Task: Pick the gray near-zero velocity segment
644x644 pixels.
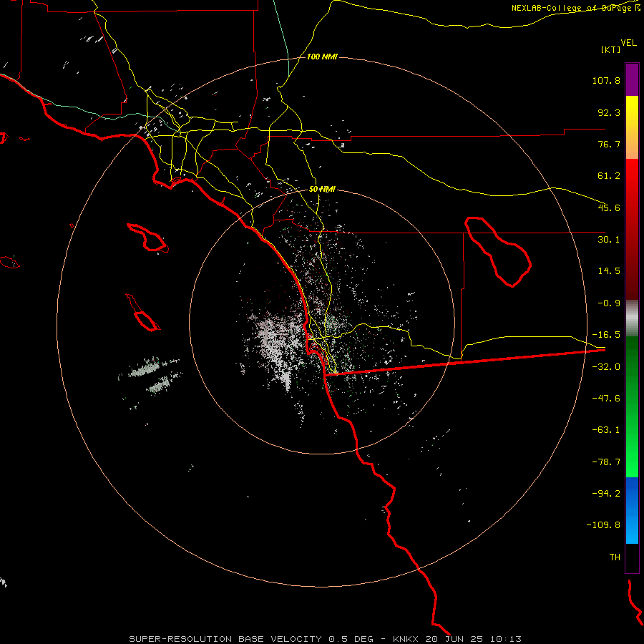Action: (632, 318)
